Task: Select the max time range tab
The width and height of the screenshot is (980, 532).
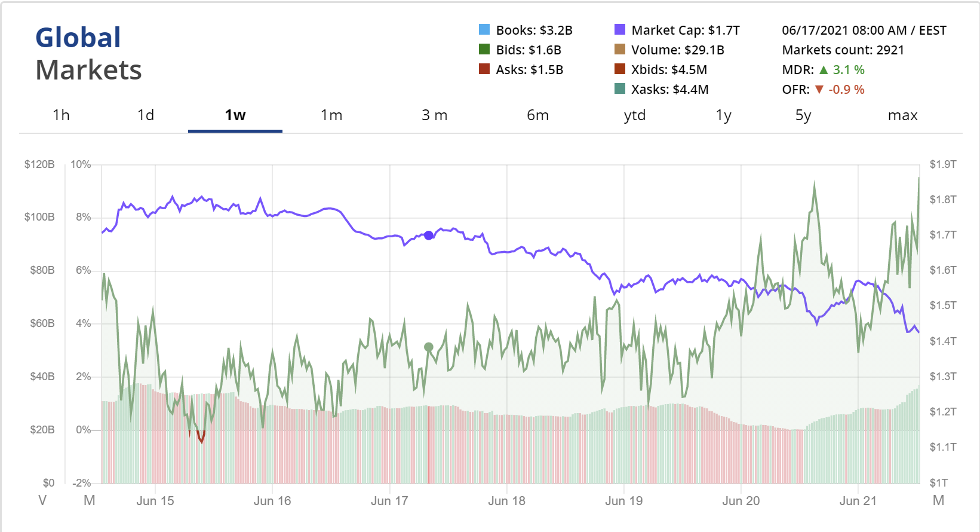Action: click(902, 115)
